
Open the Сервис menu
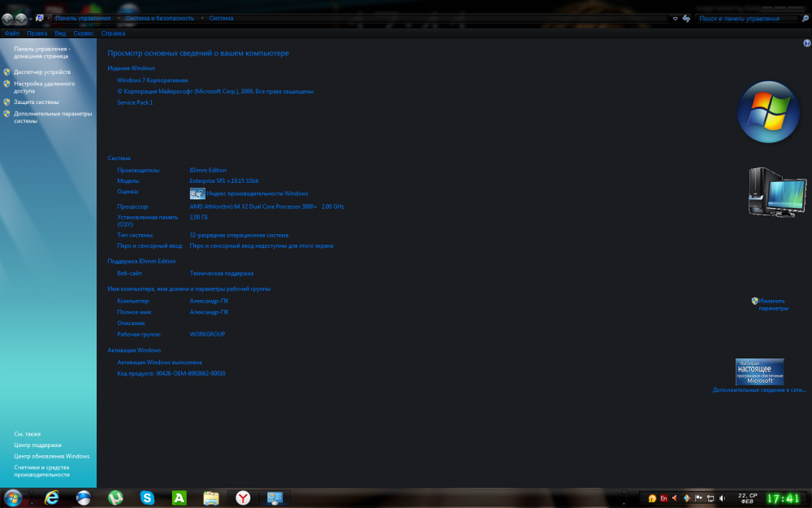(84, 33)
